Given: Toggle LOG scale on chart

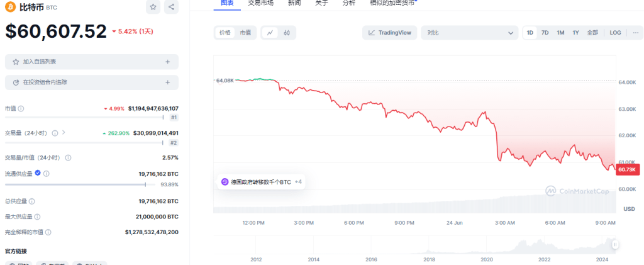Looking at the screenshot, I should [615, 33].
